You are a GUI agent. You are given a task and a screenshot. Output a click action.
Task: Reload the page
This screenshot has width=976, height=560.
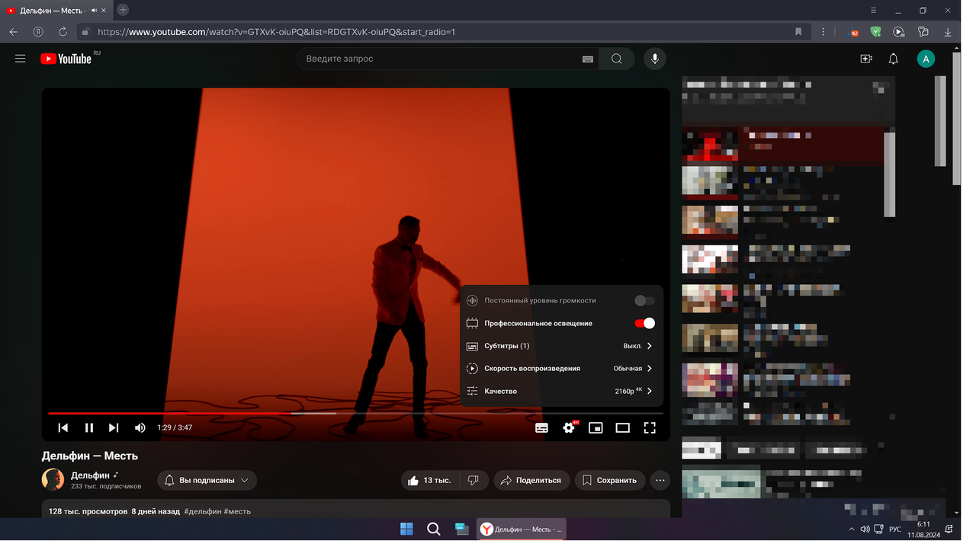click(x=63, y=32)
